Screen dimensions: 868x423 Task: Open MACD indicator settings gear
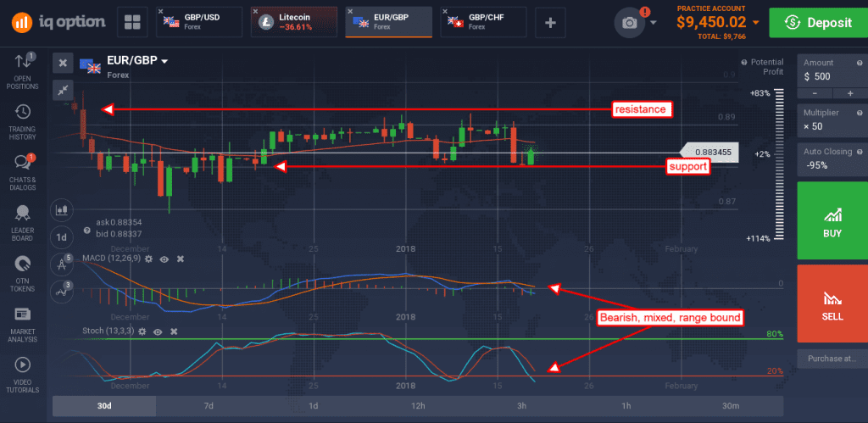pyautogui.click(x=148, y=259)
